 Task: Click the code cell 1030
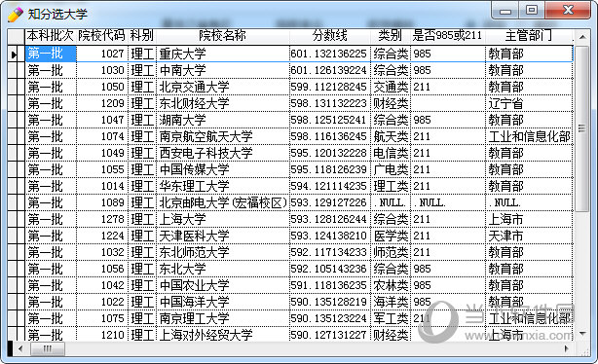click(102, 70)
